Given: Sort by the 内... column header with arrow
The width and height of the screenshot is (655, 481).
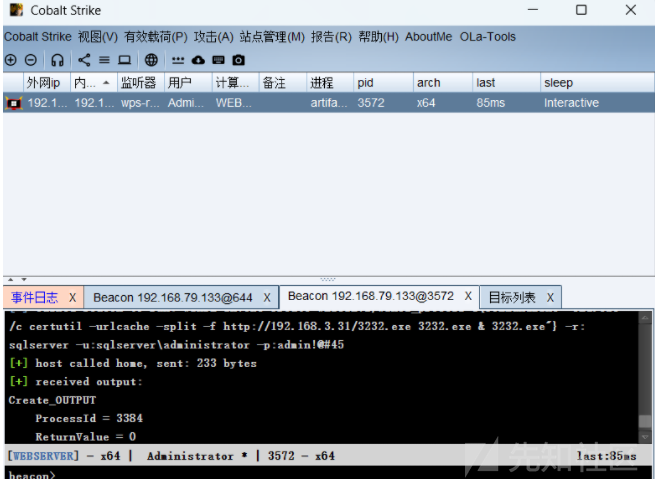Looking at the screenshot, I should 94,83.
